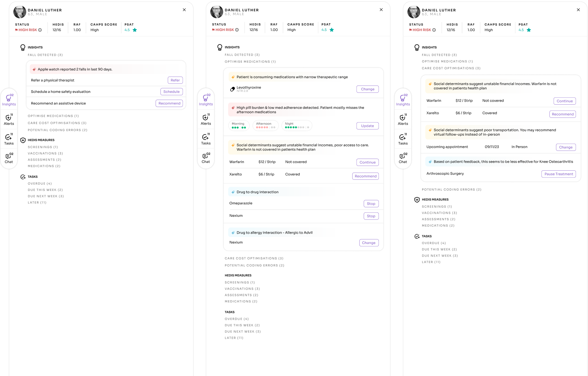Open Chat icon in left panel sidebar
This screenshot has height=376, width=588.
click(x=9, y=158)
